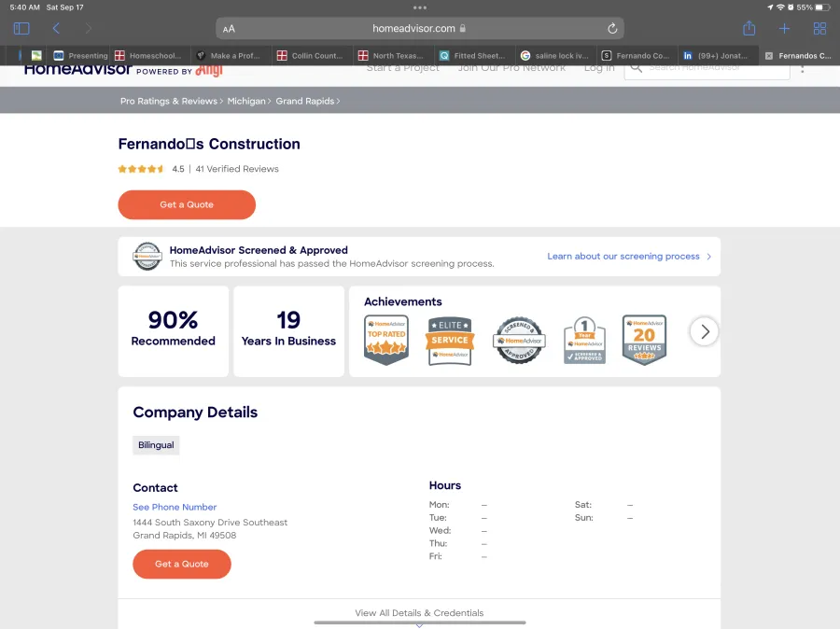Click the screened seal beside HomeAdvisor Screened & Approved
This screenshot has height=629, width=840.
147,256
